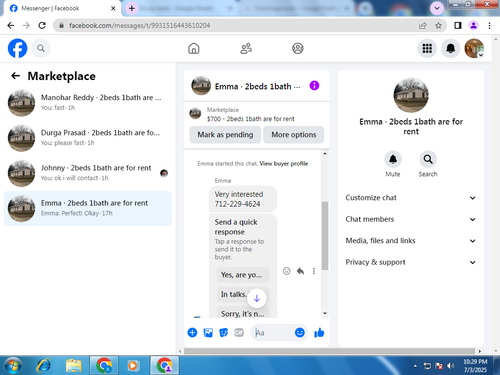The width and height of the screenshot is (500, 375).
Task: Select the Emma conversation in the list
Action: coord(88,208)
